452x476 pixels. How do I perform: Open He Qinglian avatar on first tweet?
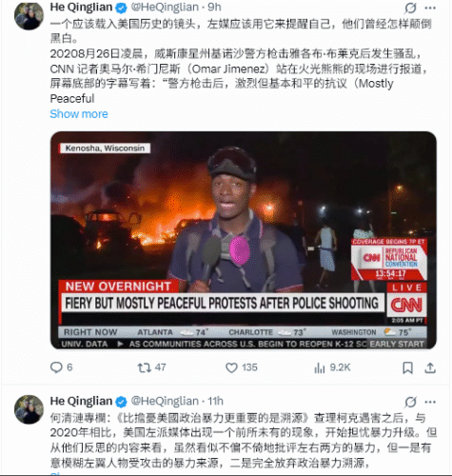click(x=29, y=15)
